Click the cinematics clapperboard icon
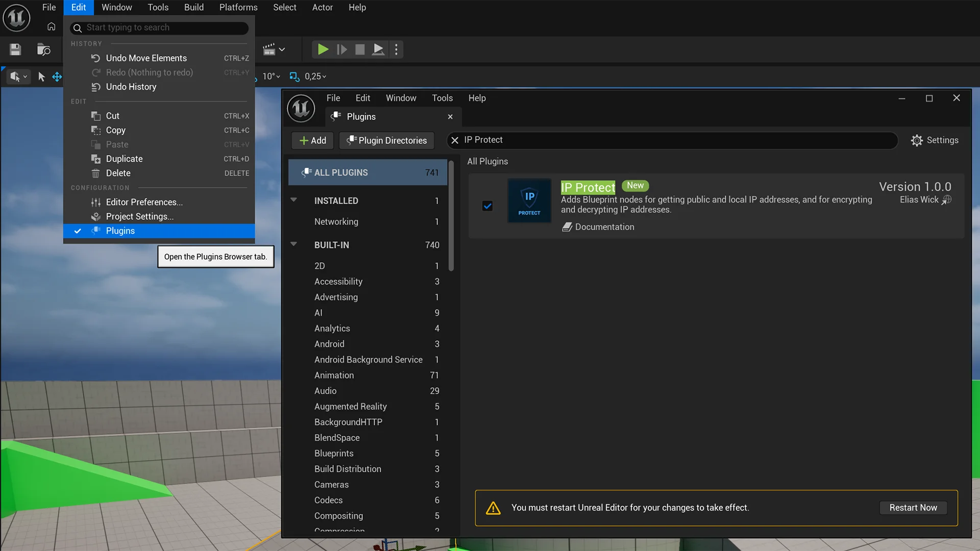Image resolution: width=980 pixels, height=551 pixels. (x=268, y=49)
